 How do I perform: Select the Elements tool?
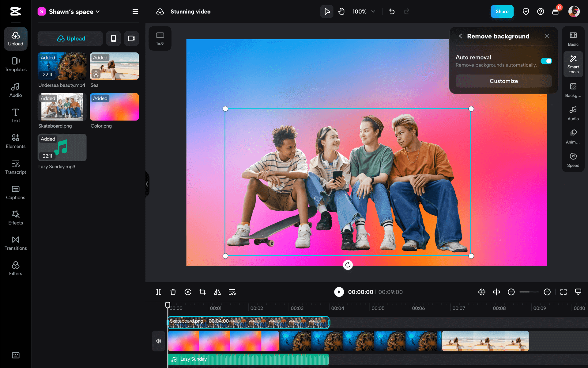coord(15,141)
